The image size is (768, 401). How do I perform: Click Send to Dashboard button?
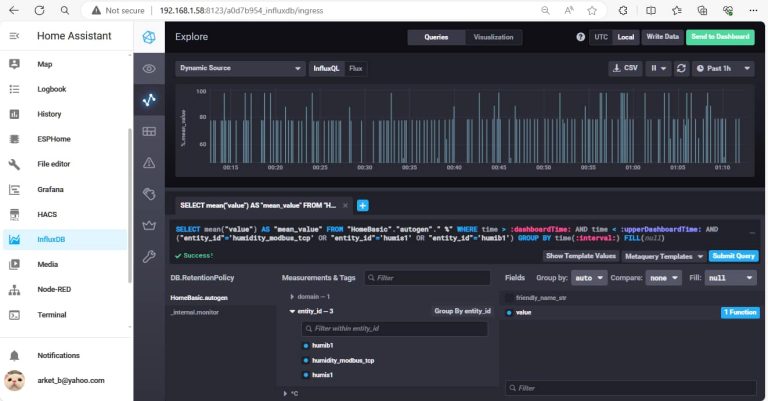pyautogui.click(x=720, y=37)
